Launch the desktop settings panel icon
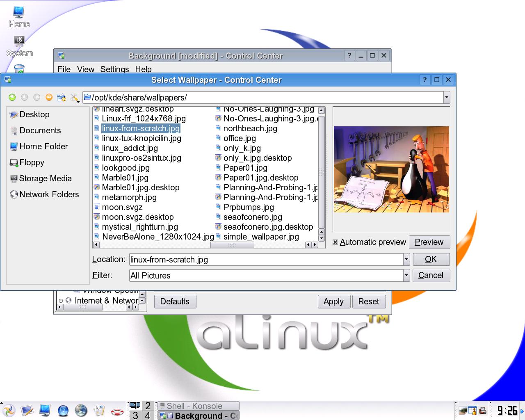 coord(27,410)
